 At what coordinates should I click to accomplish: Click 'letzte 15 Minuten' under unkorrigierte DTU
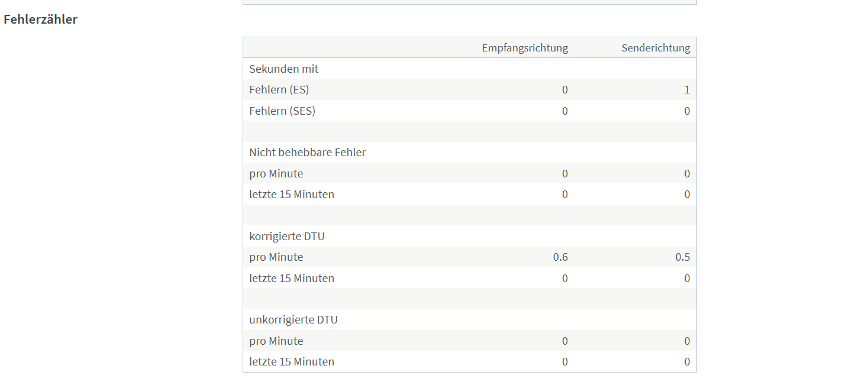[291, 362]
